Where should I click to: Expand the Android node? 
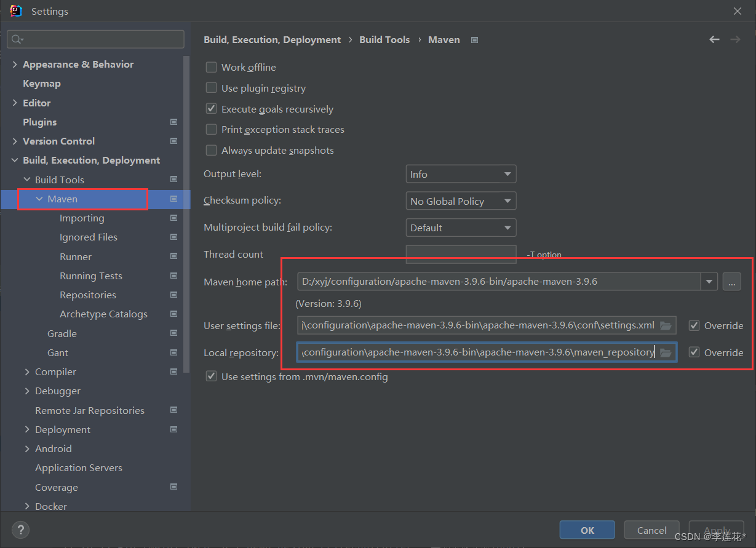27,448
